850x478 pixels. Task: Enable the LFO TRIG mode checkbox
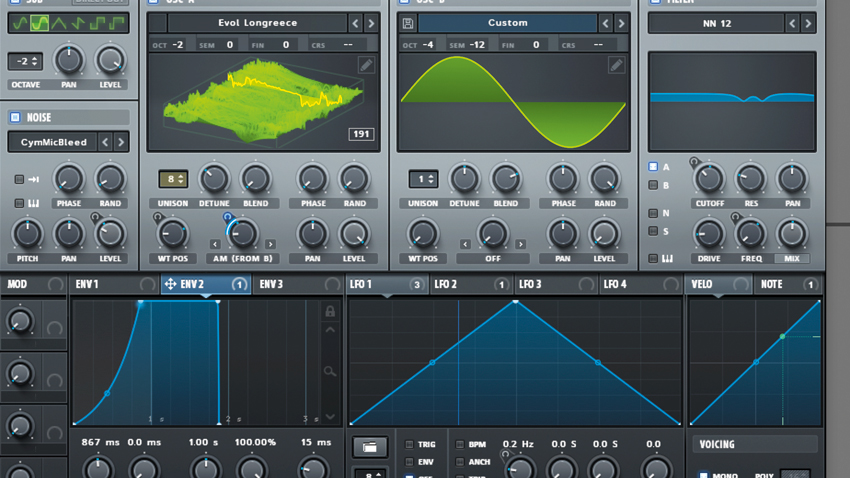click(x=409, y=444)
